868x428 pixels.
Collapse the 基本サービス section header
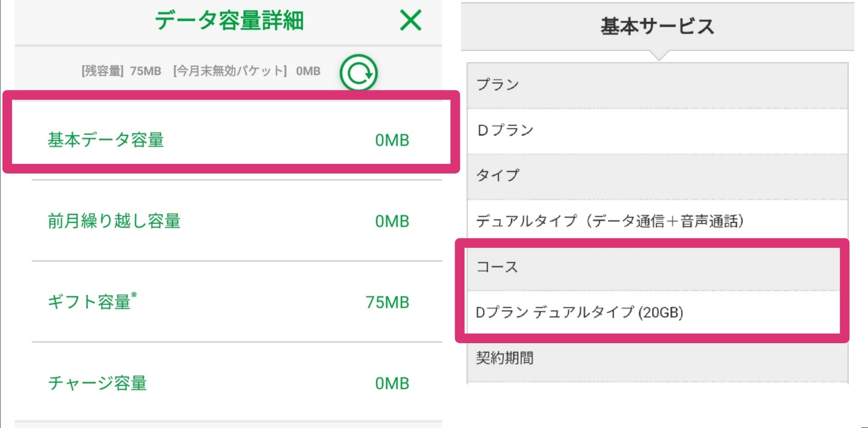tap(657, 26)
